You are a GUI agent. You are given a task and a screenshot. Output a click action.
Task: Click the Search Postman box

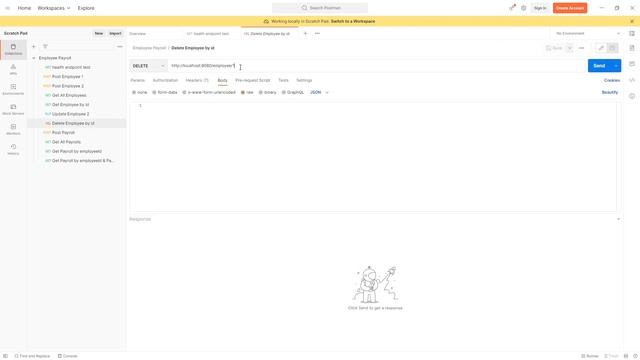coord(320,8)
